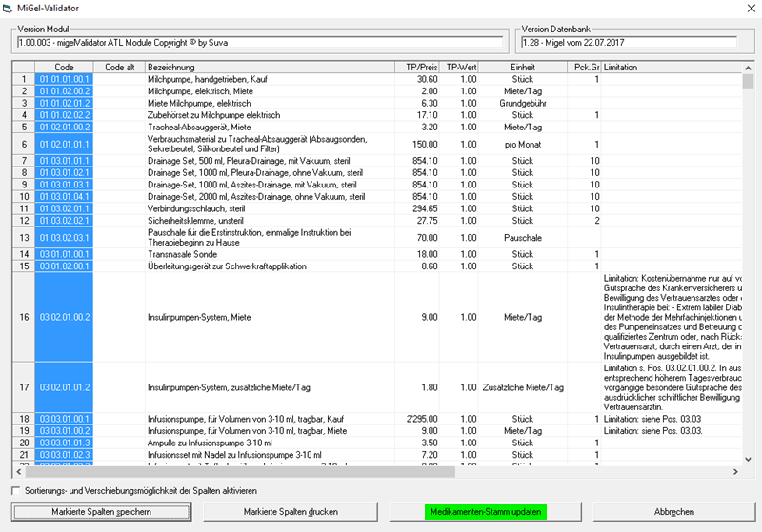Screen dimensions: 762x532
Task: Click price cell 150.00
Action: click(417, 144)
